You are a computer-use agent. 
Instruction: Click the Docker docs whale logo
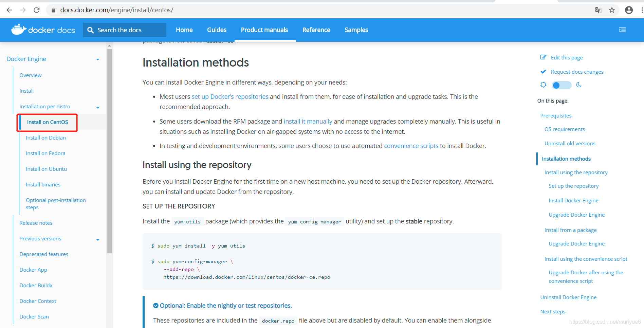click(19, 30)
